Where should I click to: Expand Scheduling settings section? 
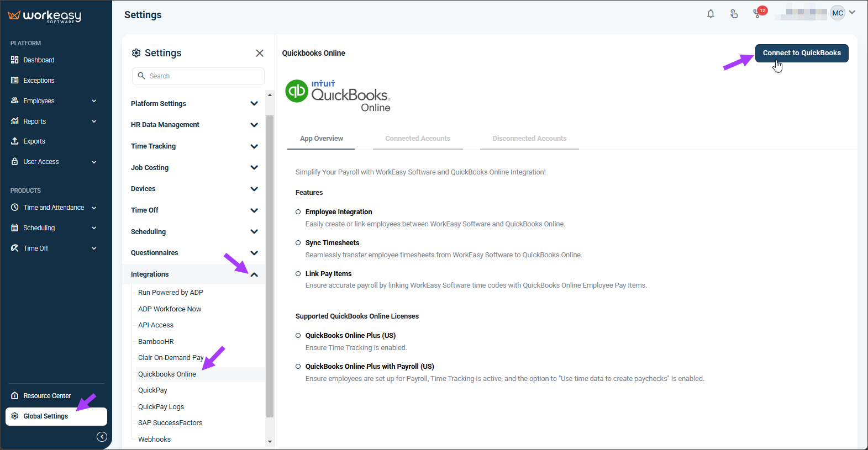pos(254,231)
